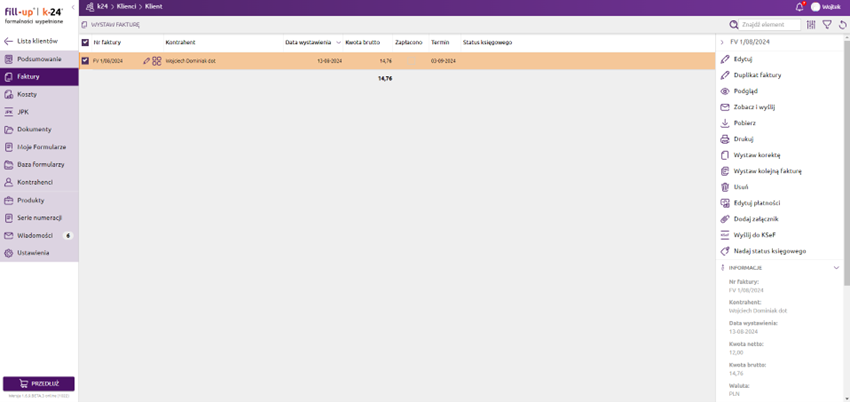Viewport: 850px width, 402px height.
Task: Open the filter funnel icon
Action: [x=827, y=24]
